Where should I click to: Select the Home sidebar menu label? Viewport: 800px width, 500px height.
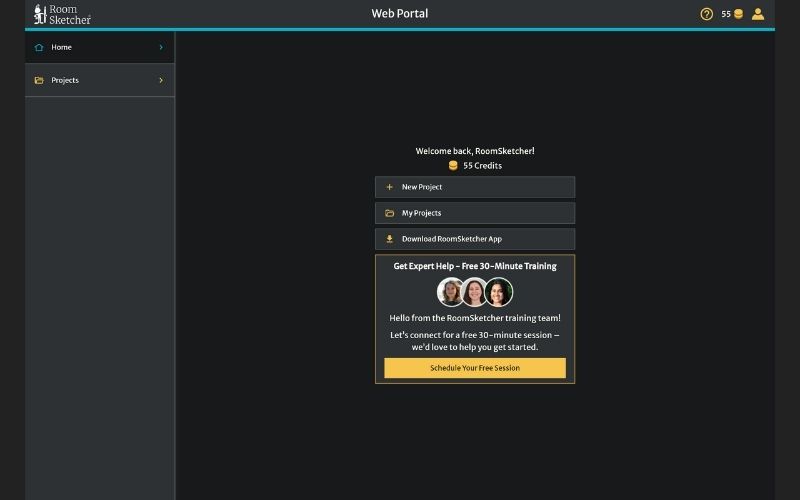tap(61, 47)
